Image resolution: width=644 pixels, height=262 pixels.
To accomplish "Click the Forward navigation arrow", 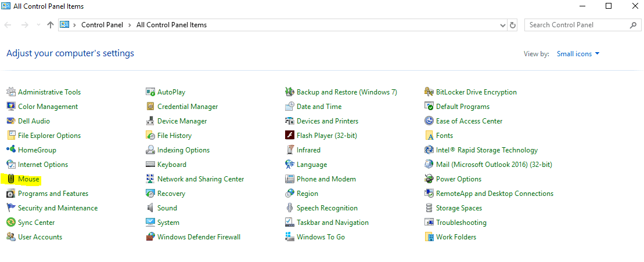I will pos(24,25).
